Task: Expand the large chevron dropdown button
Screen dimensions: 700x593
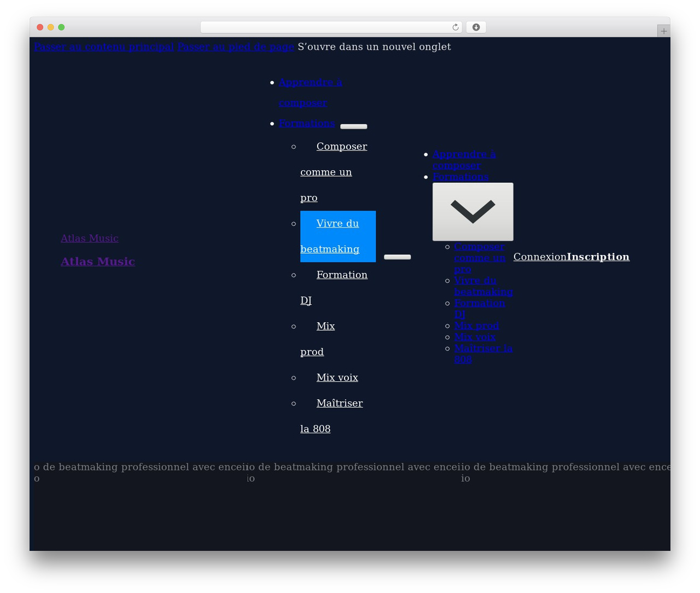Action: (473, 212)
